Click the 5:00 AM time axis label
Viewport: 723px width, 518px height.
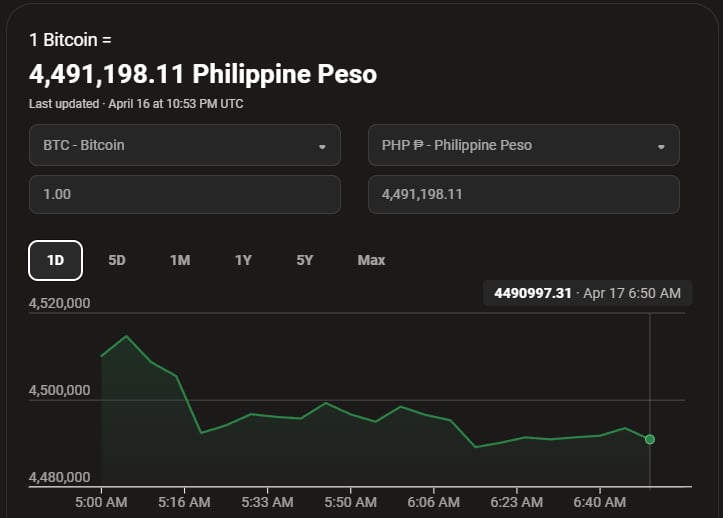(101, 501)
